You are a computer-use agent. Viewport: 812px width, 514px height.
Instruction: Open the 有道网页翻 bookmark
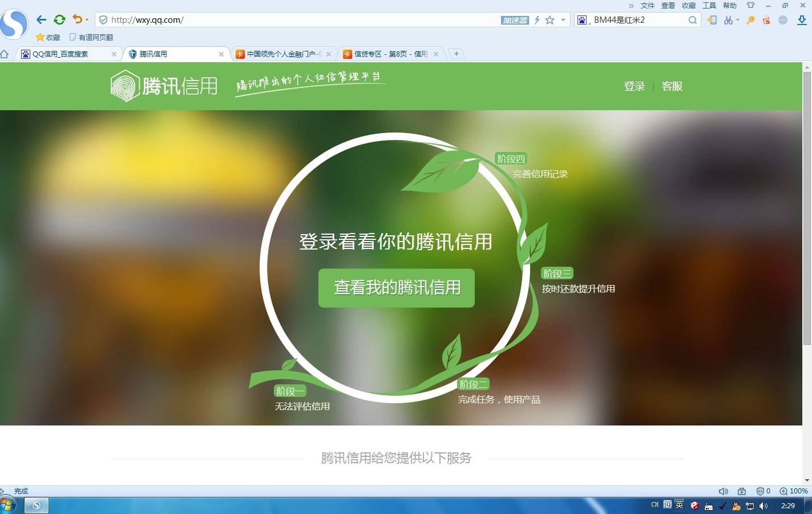91,37
